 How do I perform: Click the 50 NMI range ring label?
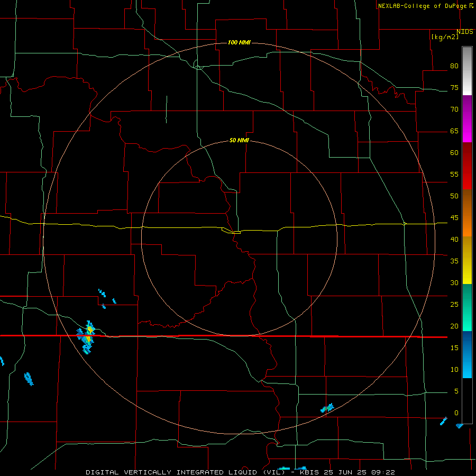tap(239, 140)
